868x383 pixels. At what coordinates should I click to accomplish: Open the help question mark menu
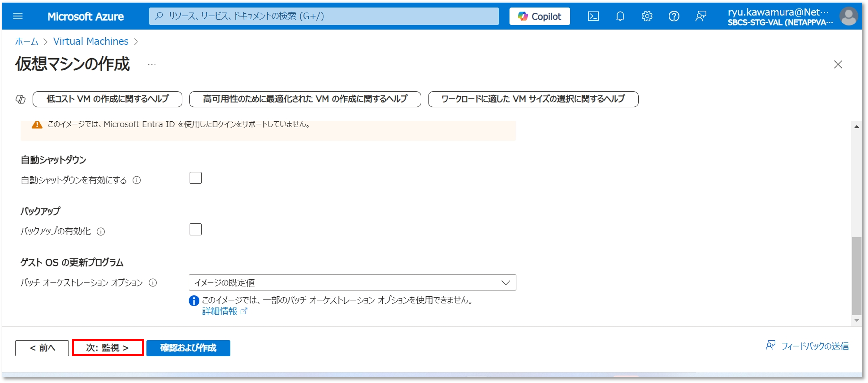coord(674,16)
